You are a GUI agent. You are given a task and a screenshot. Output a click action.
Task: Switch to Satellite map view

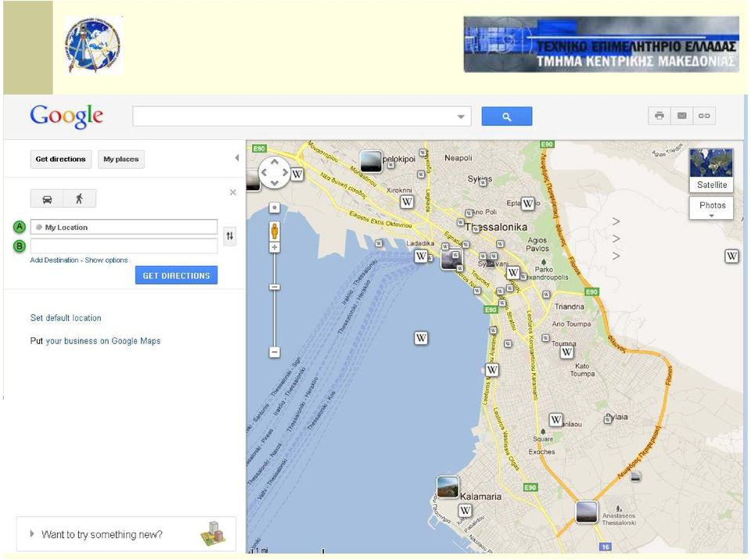pos(712,170)
